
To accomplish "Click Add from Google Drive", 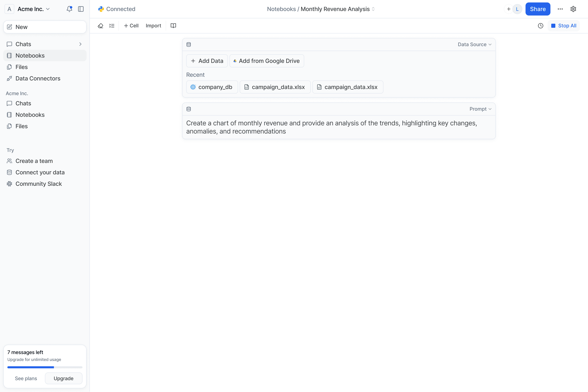I will point(266,61).
